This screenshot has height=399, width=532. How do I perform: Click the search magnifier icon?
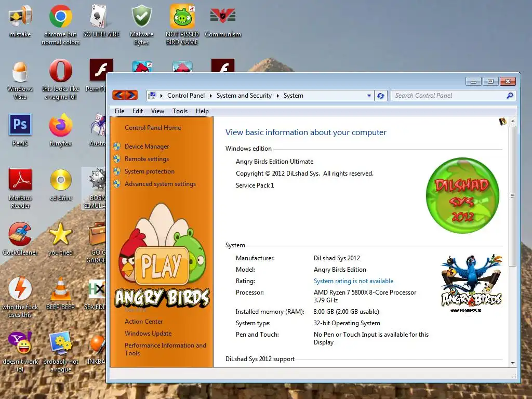pos(510,96)
